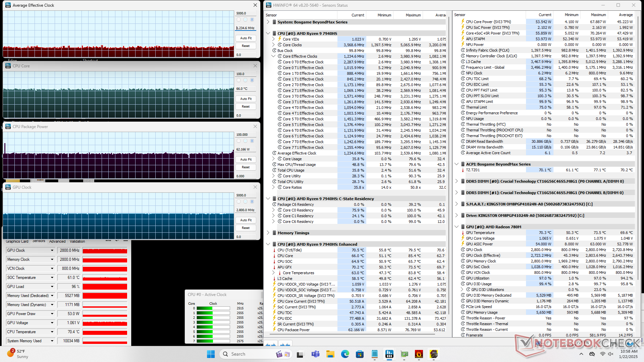
Task: Open the Advanced tab in GPU-Z
Action: click(57, 241)
